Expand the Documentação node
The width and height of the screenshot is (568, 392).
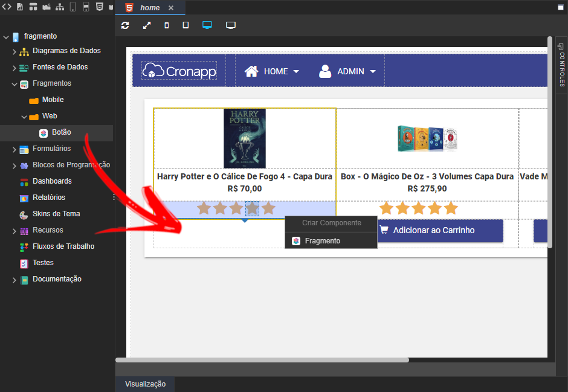(x=14, y=280)
